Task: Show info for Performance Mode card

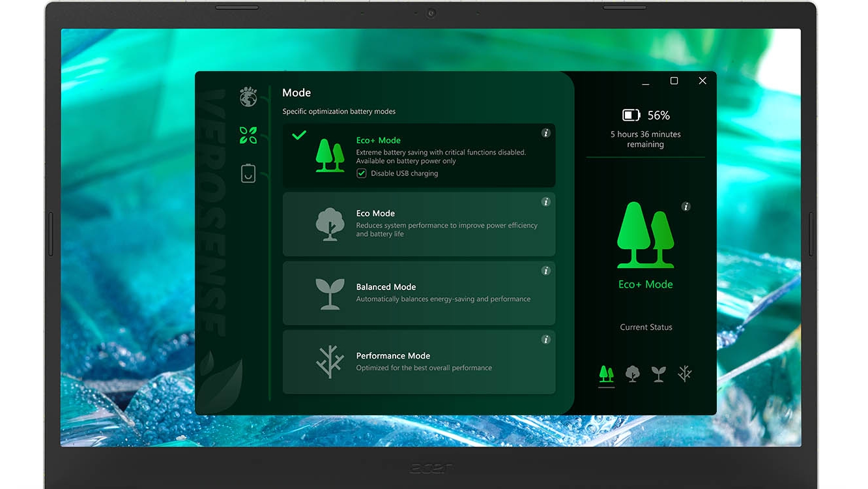Action: (546, 340)
